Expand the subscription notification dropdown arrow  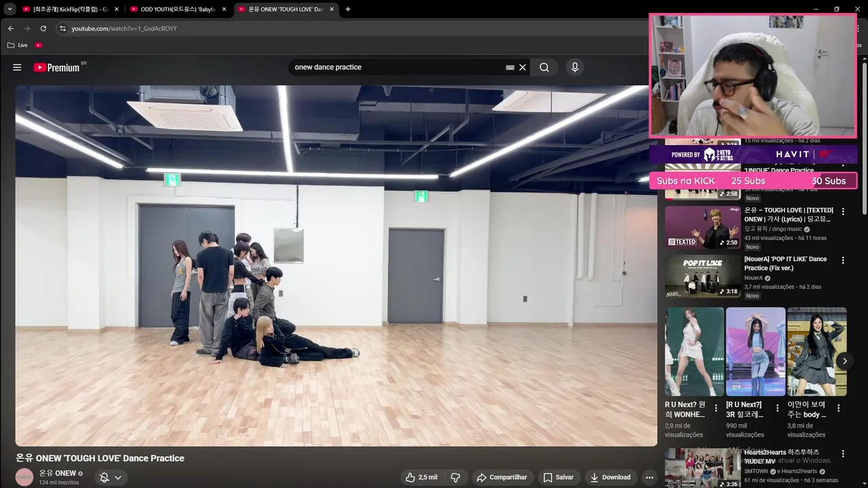pos(118,477)
